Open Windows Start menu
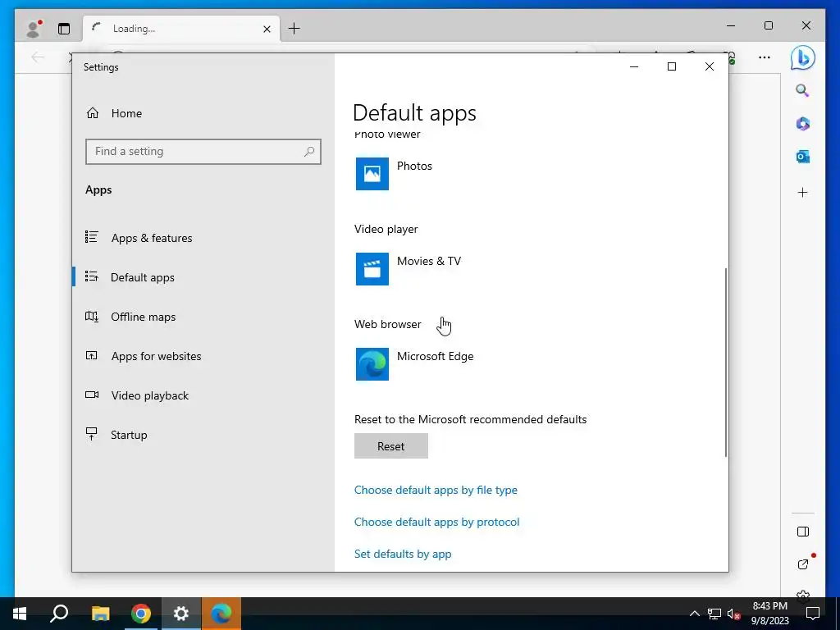This screenshot has height=630, width=840. tap(20, 614)
